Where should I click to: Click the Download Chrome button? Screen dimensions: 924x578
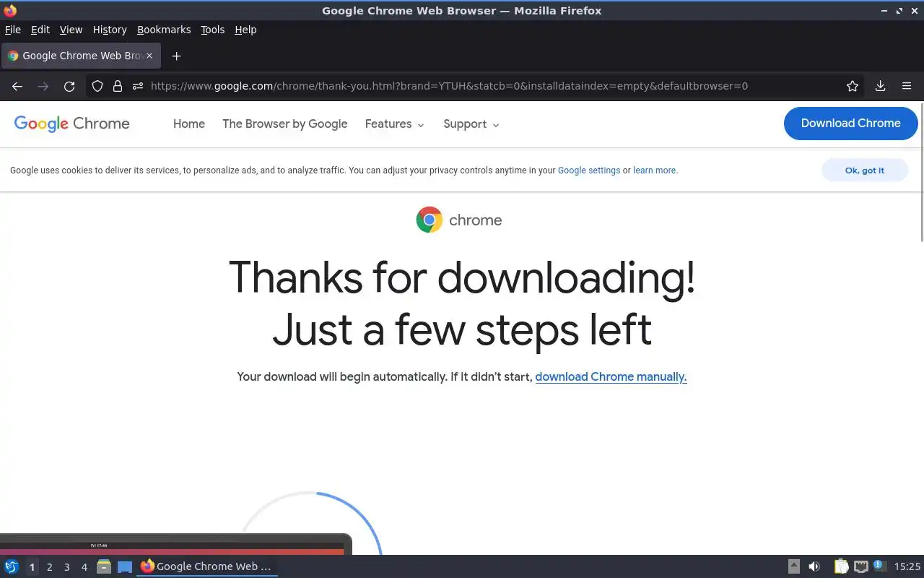(850, 124)
